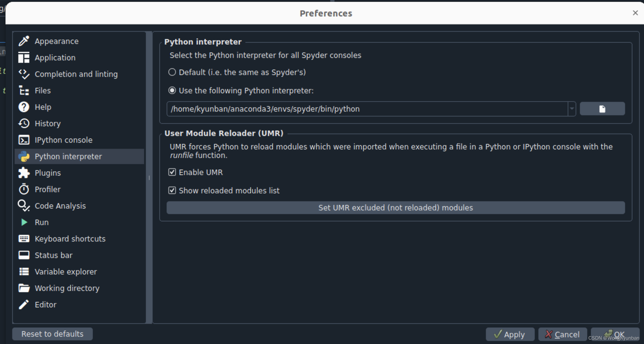The height and width of the screenshot is (344, 644).
Task: Click the IPython console icon
Action: pos(24,140)
